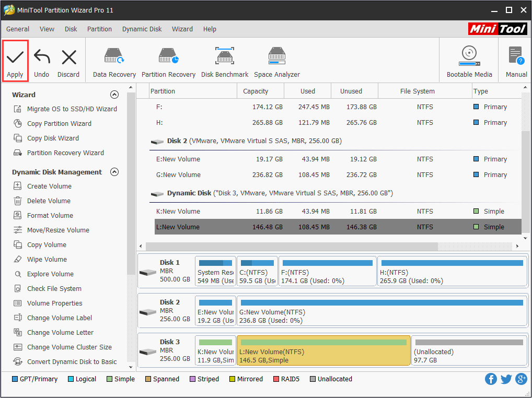Open the Partition menu
The width and height of the screenshot is (532, 398).
pos(99,29)
